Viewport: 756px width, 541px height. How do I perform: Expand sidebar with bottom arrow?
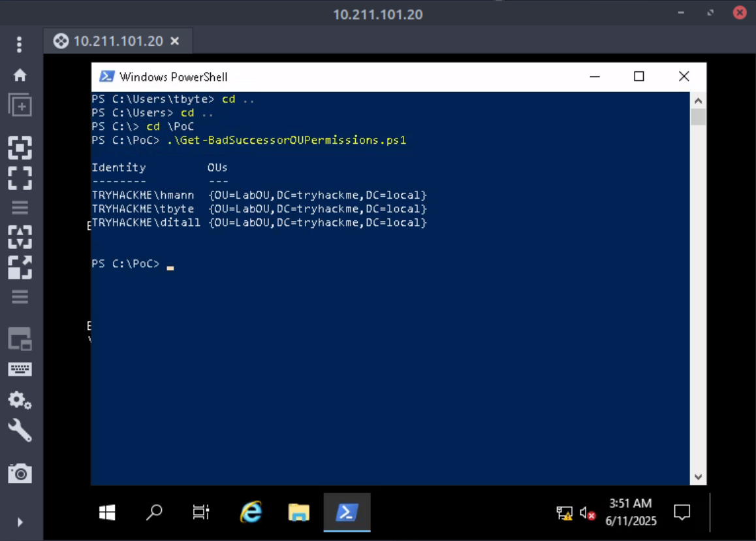(x=20, y=522)
